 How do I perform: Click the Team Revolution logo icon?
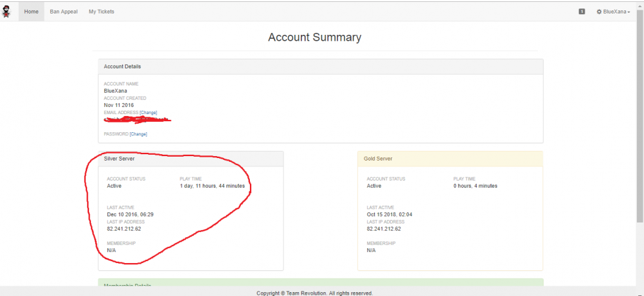click(x=7, y=12)
